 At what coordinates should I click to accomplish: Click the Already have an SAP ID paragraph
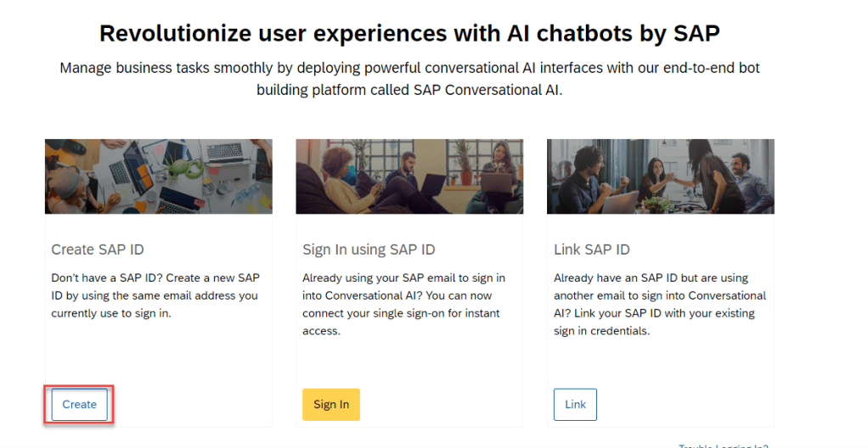tap(660, 304)
